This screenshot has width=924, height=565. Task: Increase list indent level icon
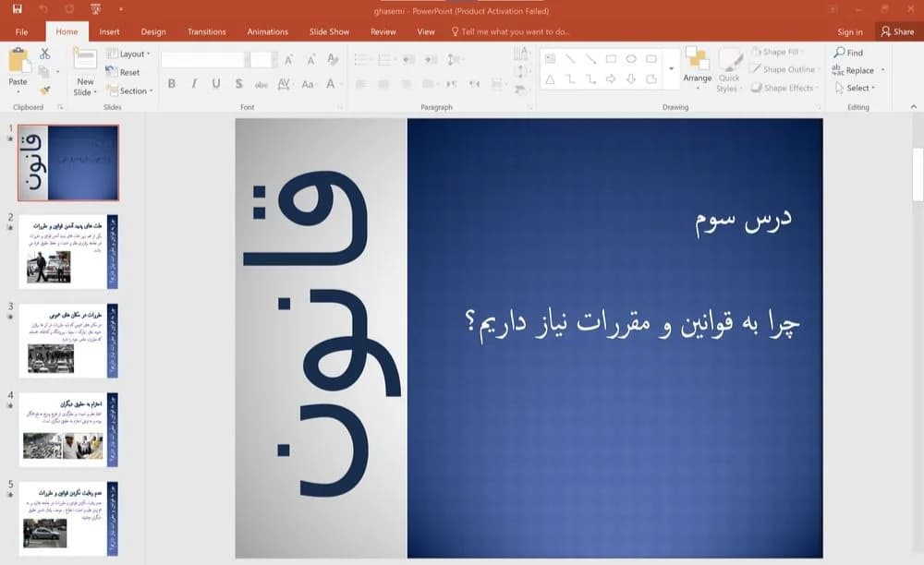click(x=431, y=59)
